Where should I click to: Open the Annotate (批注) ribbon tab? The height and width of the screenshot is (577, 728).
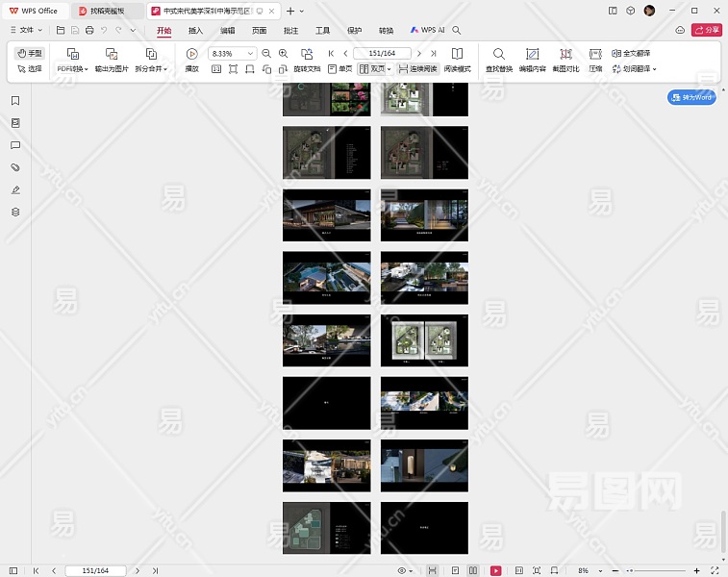coord(290,31)
